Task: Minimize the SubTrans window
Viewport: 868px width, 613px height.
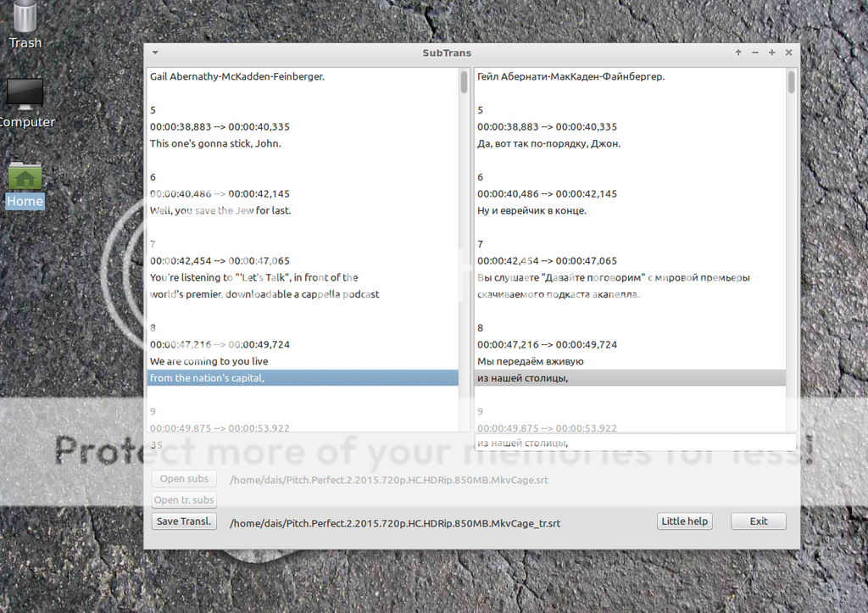Action: click(755, 53)
